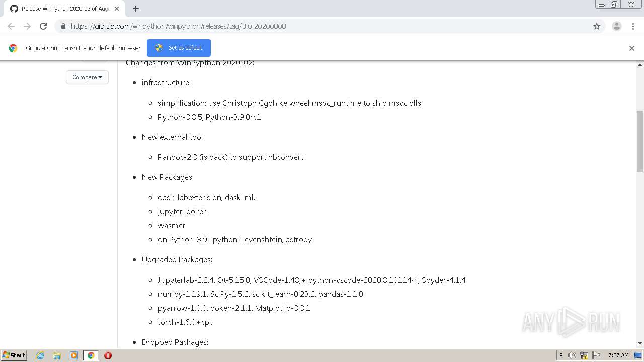Click the 'New external tool:' bullet
This screenshot has height=362, width=644.
coord(173,137)
